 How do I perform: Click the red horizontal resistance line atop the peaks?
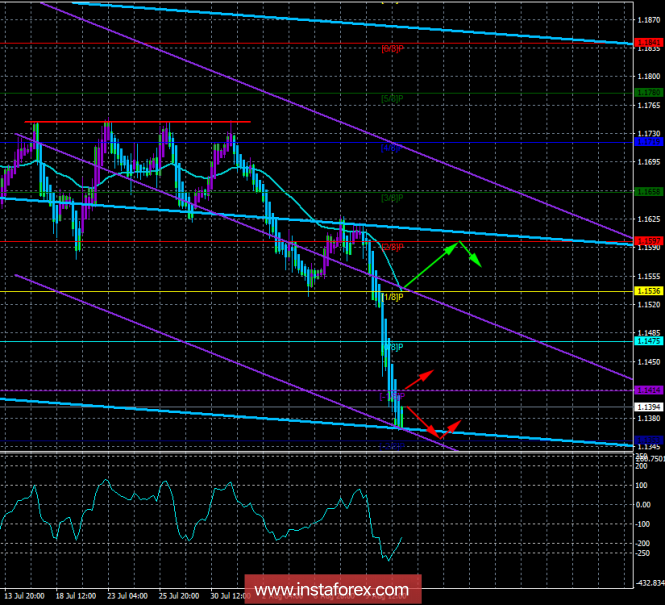point(140,122)
